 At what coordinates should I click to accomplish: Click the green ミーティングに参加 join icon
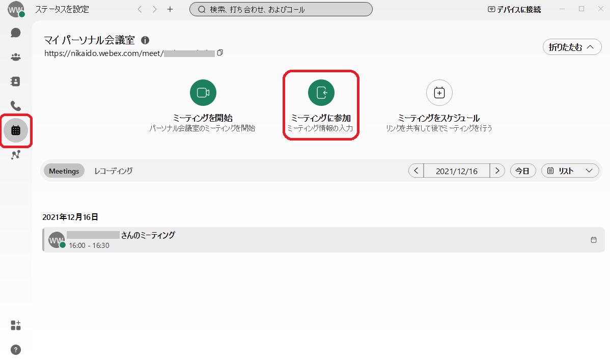point(321,93)
